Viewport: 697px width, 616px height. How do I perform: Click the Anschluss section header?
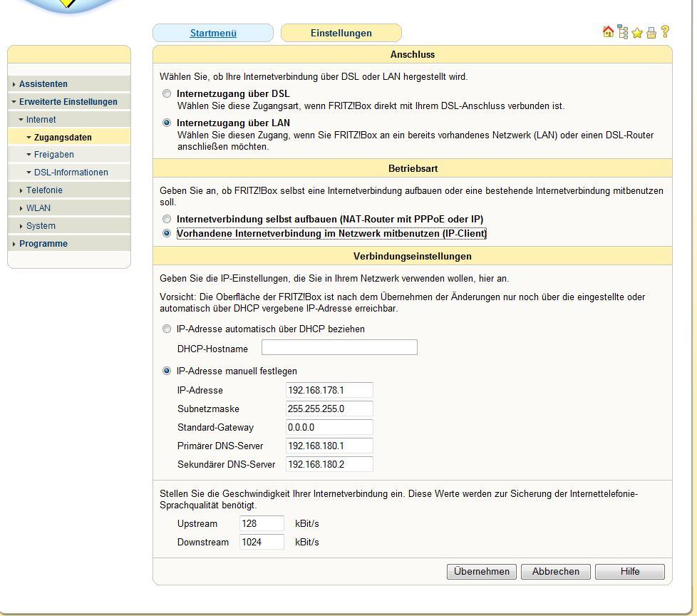(413, 54)
